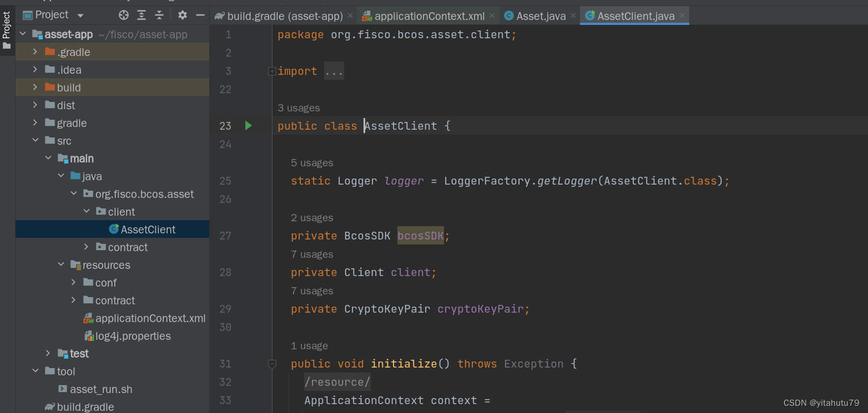Collapse the initialize method fold marker
The height and width of the screenshot is (413, 868).
pyautogui.click(x=272, y=364)
